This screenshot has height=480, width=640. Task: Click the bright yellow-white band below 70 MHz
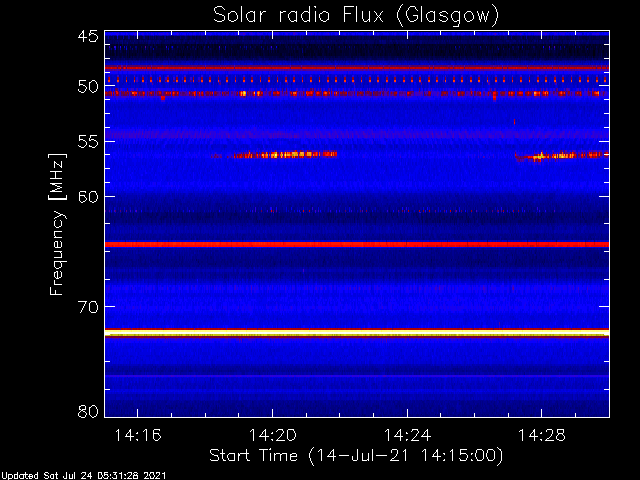click(357, 333)
